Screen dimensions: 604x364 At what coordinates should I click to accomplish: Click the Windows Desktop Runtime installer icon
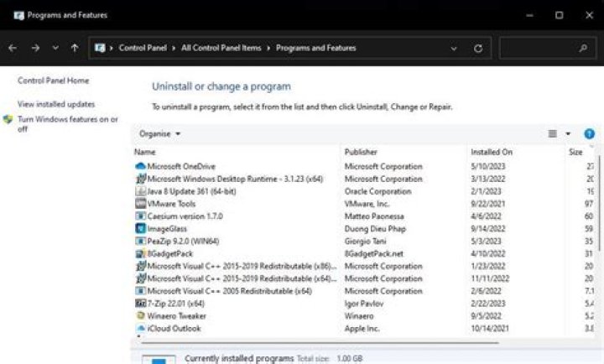coord(141,179)
